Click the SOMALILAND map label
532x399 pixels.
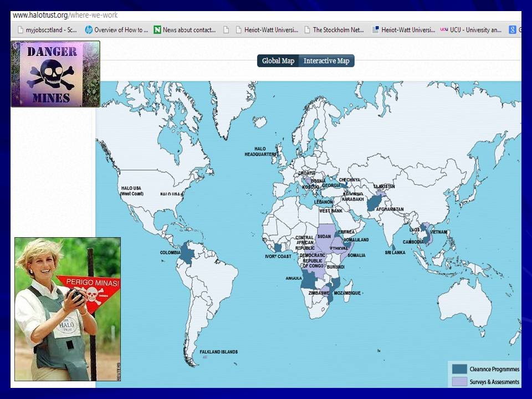point(356,239)
